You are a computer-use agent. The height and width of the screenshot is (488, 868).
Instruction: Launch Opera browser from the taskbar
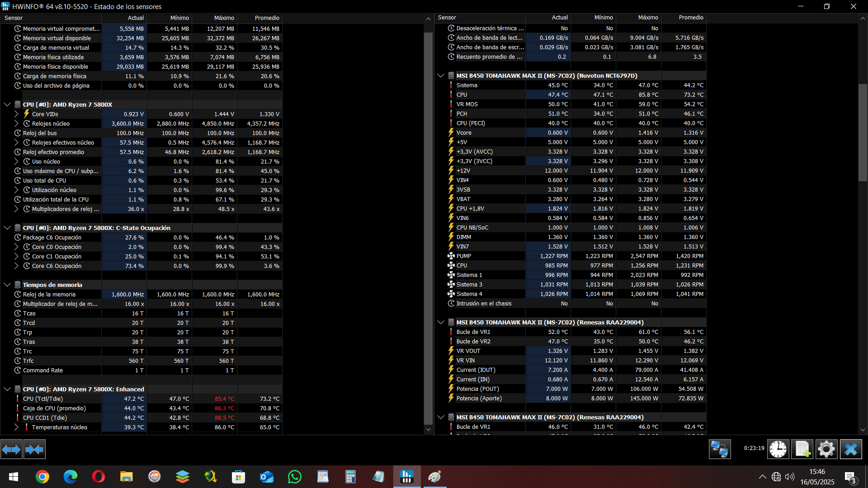tap(99, 477)
